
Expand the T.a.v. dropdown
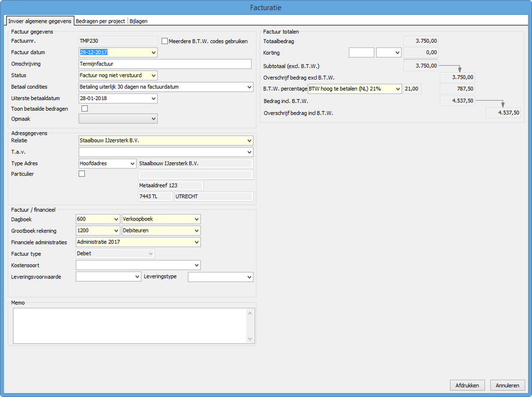(x=249, y=152)
